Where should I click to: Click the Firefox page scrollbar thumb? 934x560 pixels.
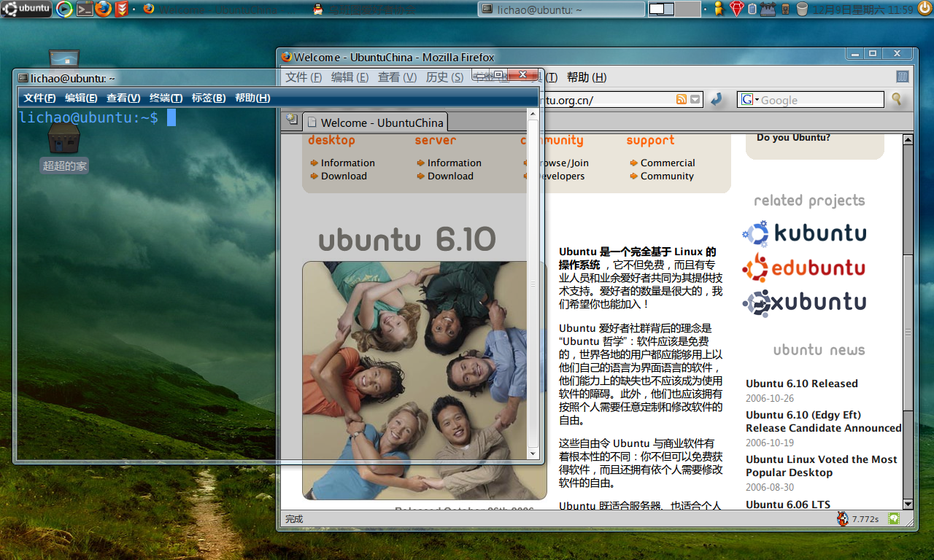pos(908,332)
